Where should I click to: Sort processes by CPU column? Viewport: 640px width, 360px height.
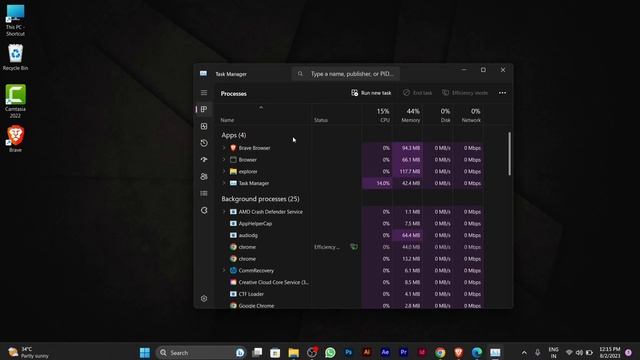(x=383, y=115)
